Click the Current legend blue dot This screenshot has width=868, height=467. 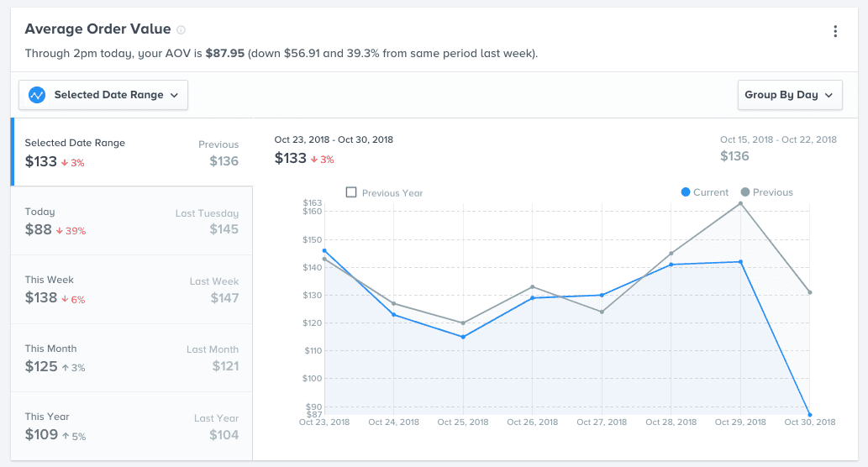(686, 192)
